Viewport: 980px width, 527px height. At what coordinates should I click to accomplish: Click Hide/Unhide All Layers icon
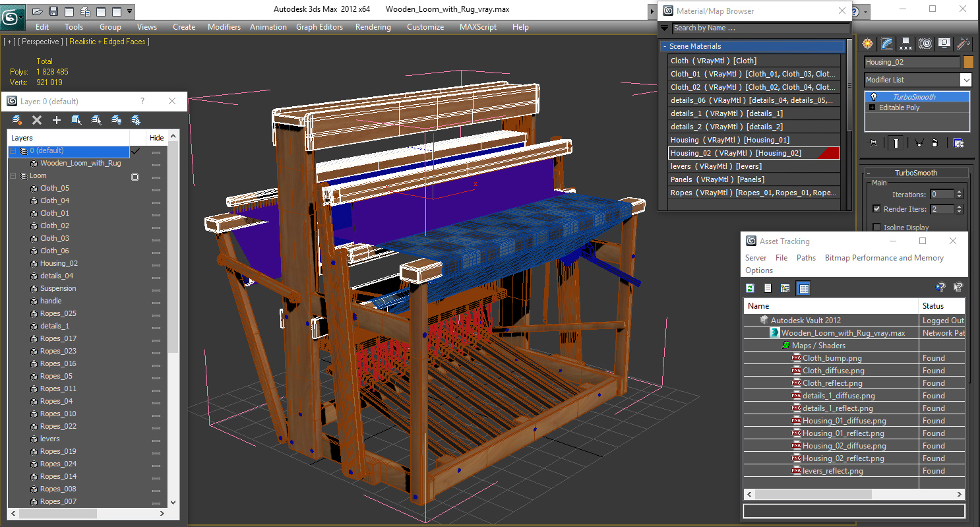click(x=116, y=120)
